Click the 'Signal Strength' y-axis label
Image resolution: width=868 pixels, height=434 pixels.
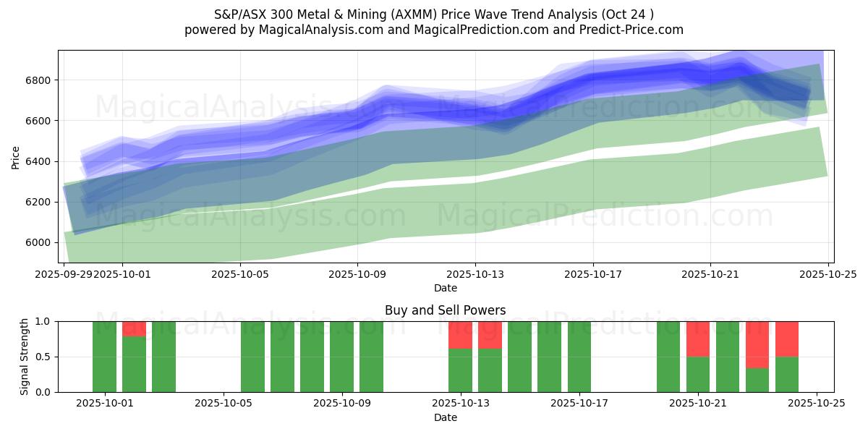click(x=25, y=357)
